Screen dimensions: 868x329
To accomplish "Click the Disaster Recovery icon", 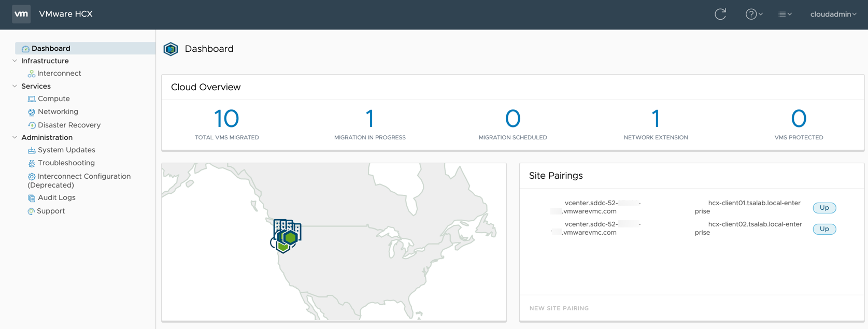I will 32,125.
